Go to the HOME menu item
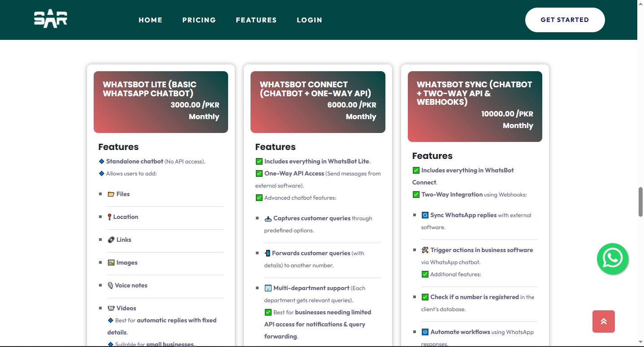Viewport: 644px width, 347px height. point(151,20)
